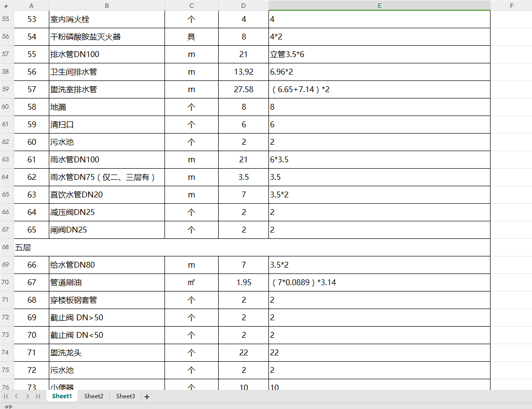Image resolution: width=532 pixels, height=409 pixels.
Task: Click the 穿楼板钢套管 cell
Action: tap(107, 300)
